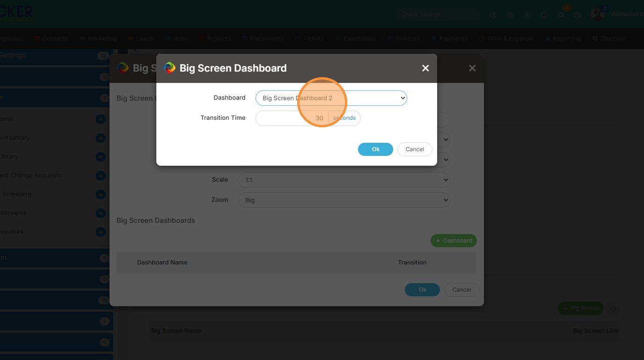Click Ok in the Big Screen dialog behind
The image size is (644, 360).
pos(422,290)
